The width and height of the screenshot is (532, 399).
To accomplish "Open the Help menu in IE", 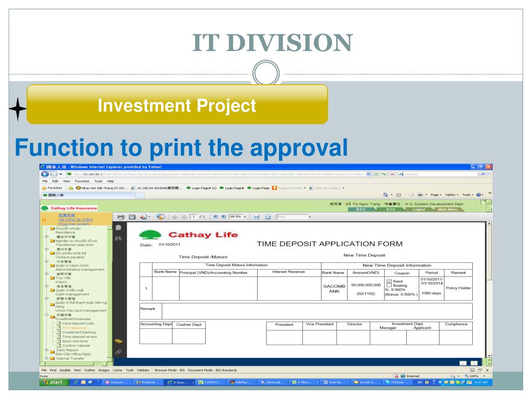I will coord(111,181).
